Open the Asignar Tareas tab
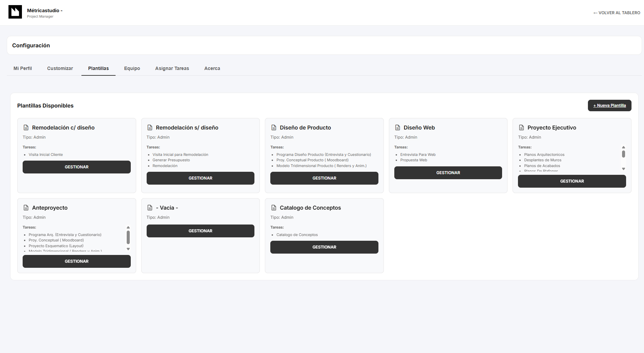This screenshot has width=644, height=353. pyautogui.click(x=172, y=68)
